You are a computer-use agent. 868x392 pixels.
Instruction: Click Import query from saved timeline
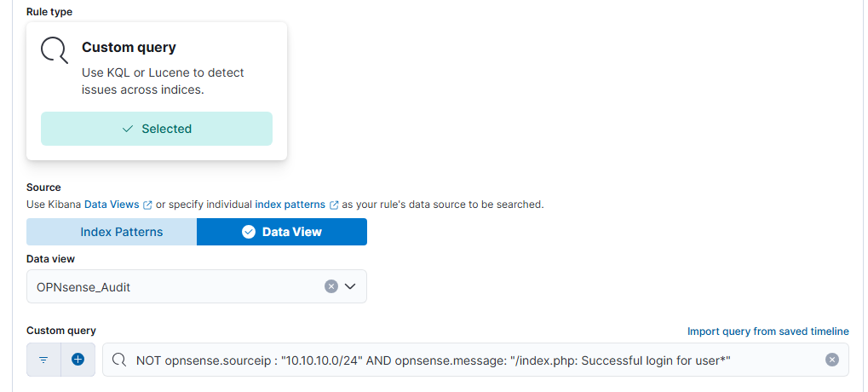pyautogui.click(x=767, y=331)
